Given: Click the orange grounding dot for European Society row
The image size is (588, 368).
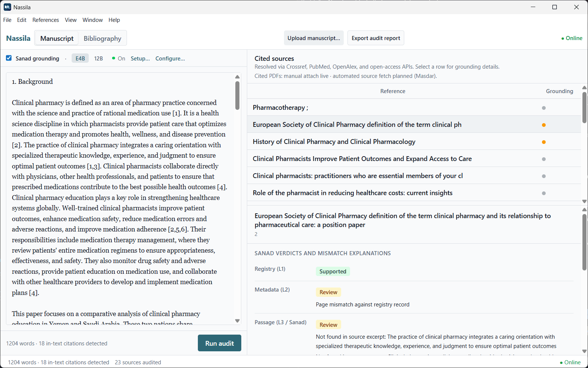Looking at the screenshot, I should pyautogui.click(x=544, y=125).
